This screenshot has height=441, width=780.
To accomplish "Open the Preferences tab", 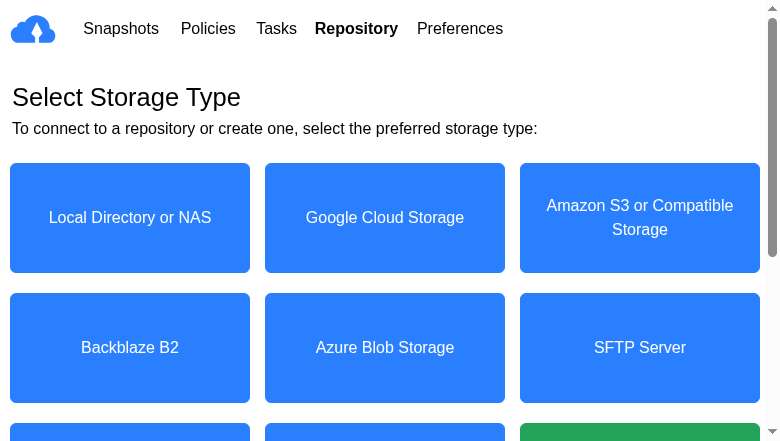I will coord(460,29).
